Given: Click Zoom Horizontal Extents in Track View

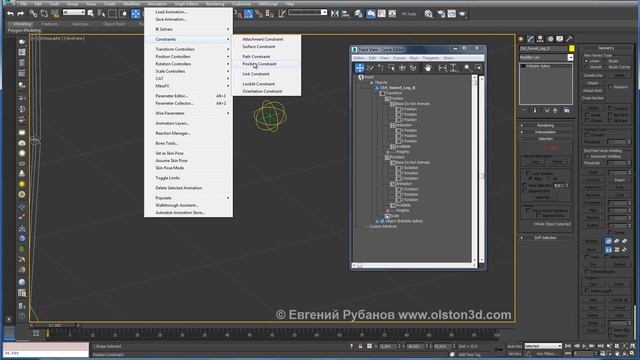Looking at the screenshot, I should click(x=442, y=68).
